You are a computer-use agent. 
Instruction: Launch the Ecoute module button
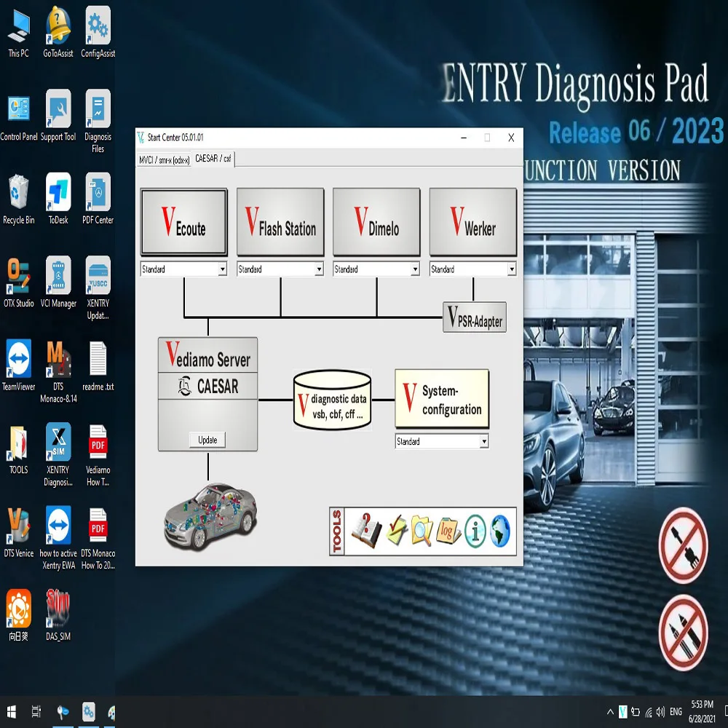tap(184, 222)
